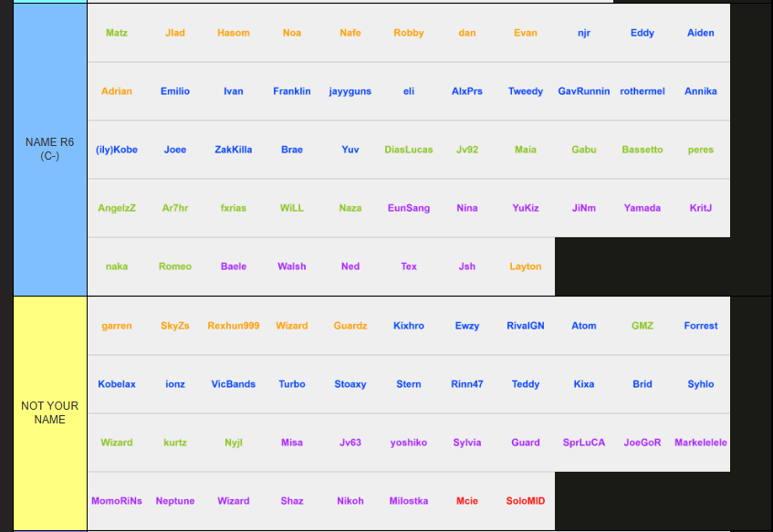
Task: Select the Stoaxy tile
Action: [x=350, y=384]
